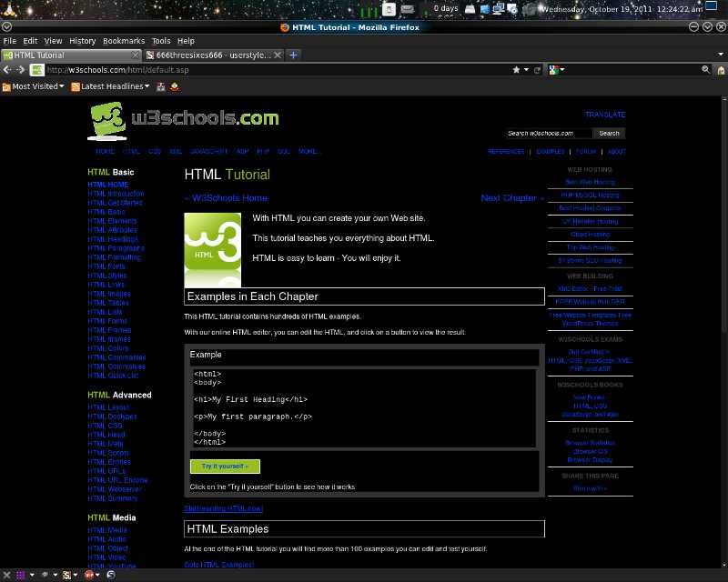The width and height of the screenshot is (728, 582).
Task: Open the gear add-on dropdown arrow
Action: tap(56, 575)
